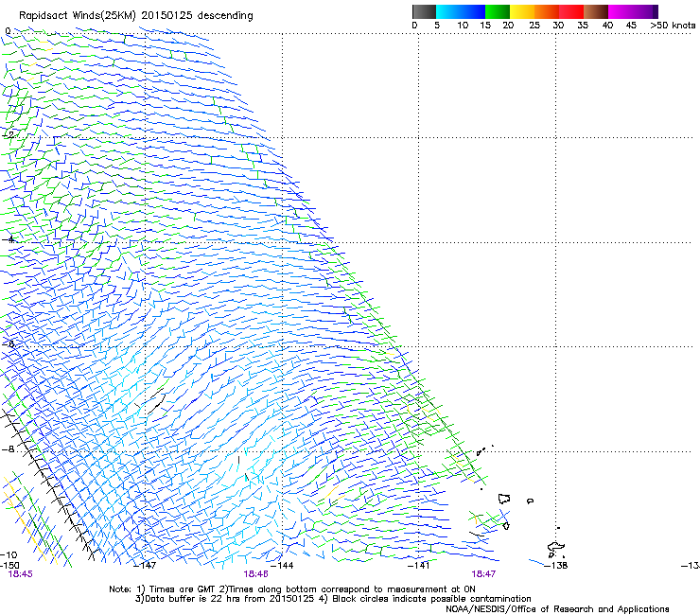Click the '-138' longitude axis label

(x=556, y=566)
